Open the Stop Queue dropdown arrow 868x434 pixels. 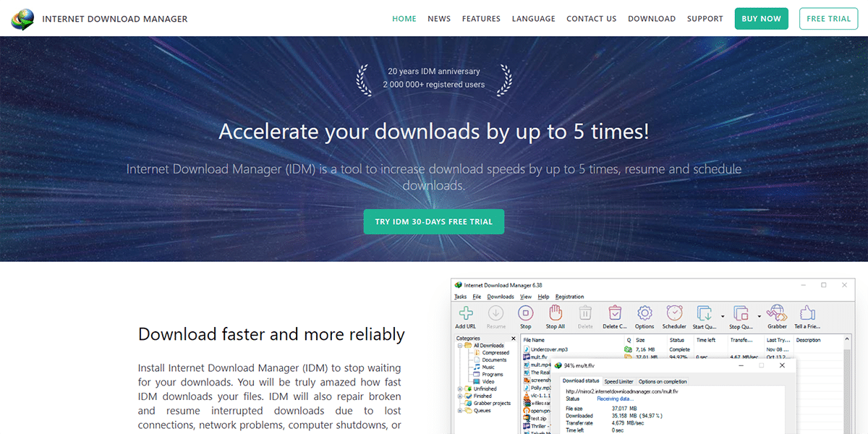click(x=759, y=316)
